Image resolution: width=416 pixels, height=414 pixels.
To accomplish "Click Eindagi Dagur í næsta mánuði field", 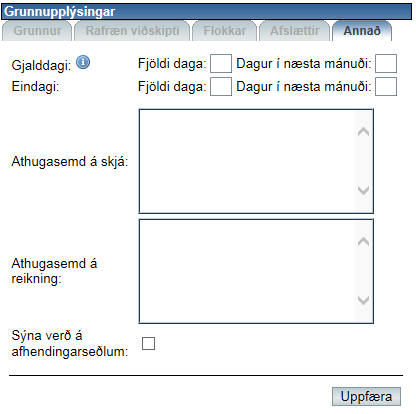I will [x=386, y=87].
